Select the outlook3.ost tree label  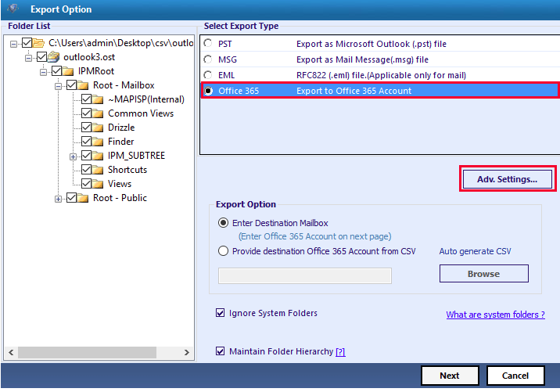click(x=89, y=57)
